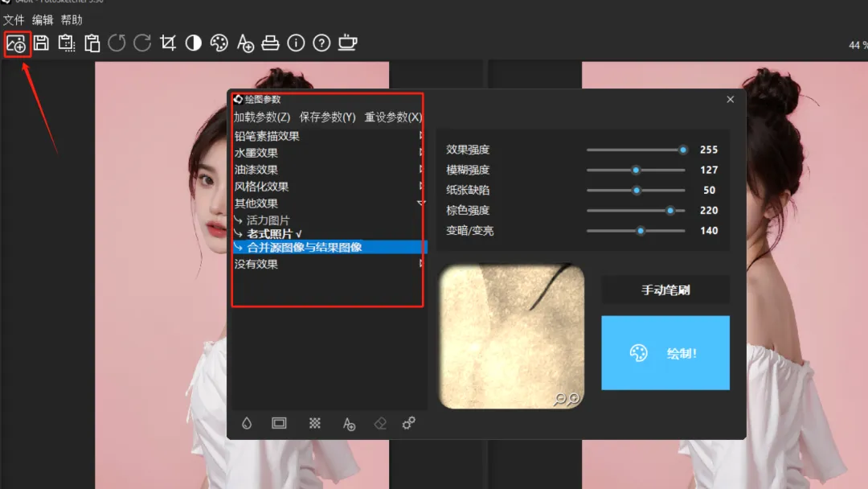Zoom in the preview with the plus magnifier
Viewport: 868px width, 489px height.
coord(574,399)
